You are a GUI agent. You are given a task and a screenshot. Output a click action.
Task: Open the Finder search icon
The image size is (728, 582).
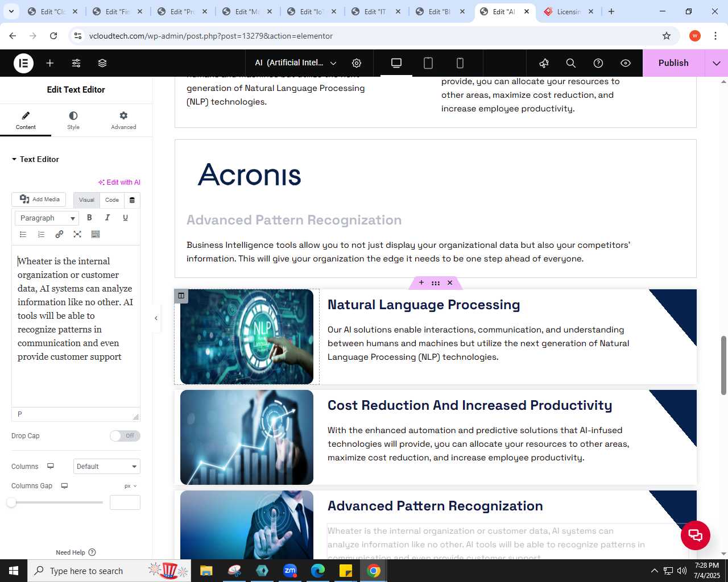pyautogui.click(x=571, y=63)
